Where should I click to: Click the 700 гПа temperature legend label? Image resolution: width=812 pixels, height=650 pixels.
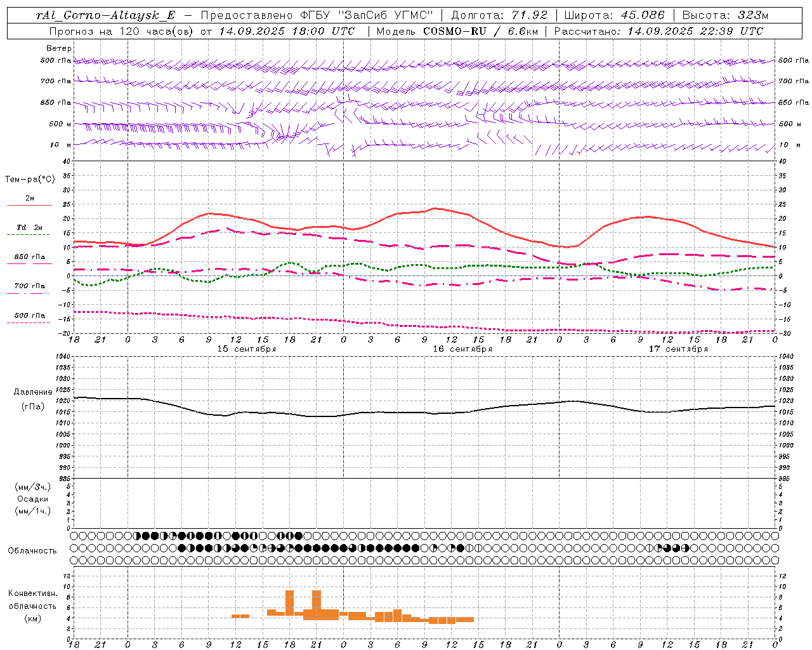click(x=30, y=286)
